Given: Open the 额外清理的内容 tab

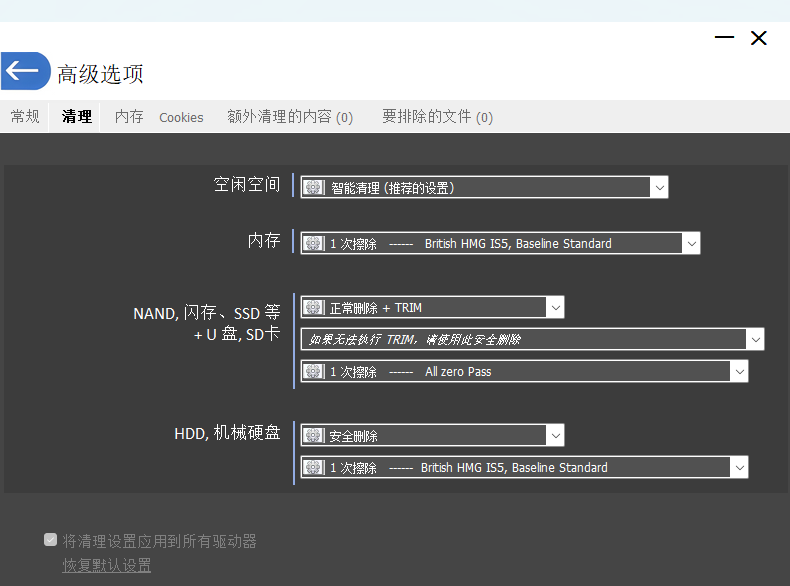Looking at the screenshot, I should click(x=290, y=117).
